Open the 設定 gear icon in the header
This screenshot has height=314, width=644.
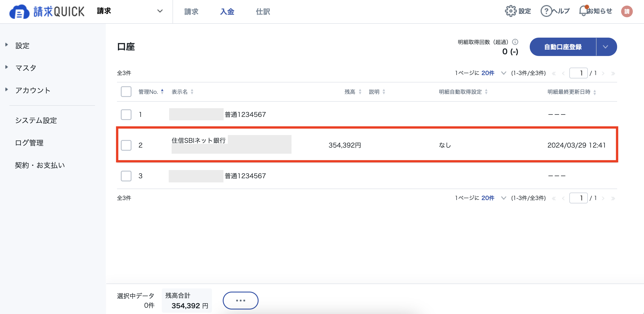pos(510,11)
